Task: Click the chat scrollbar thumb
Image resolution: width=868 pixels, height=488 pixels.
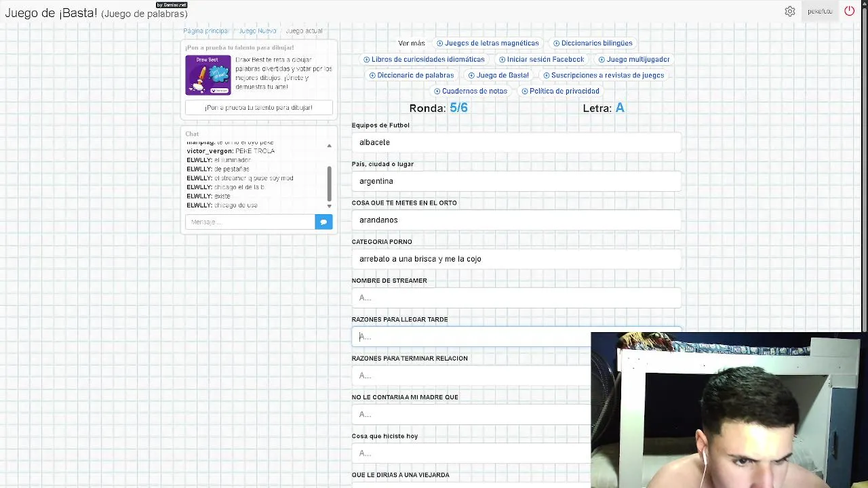Action: (329, 183)
